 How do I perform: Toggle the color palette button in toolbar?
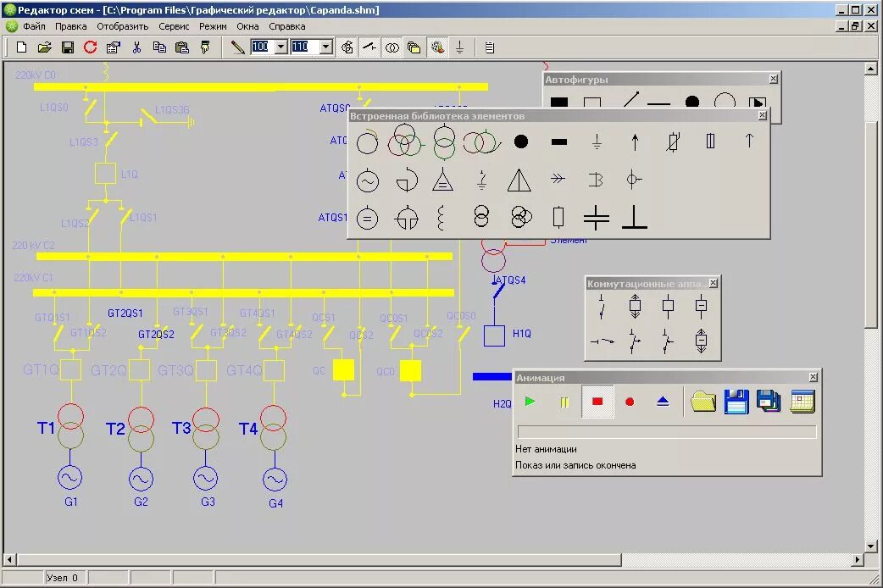pyautogui.click(x=437, y=47)
